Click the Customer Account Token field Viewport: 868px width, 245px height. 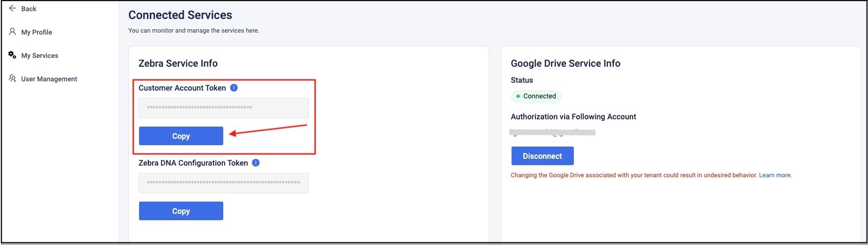click(x=224, y=108)
